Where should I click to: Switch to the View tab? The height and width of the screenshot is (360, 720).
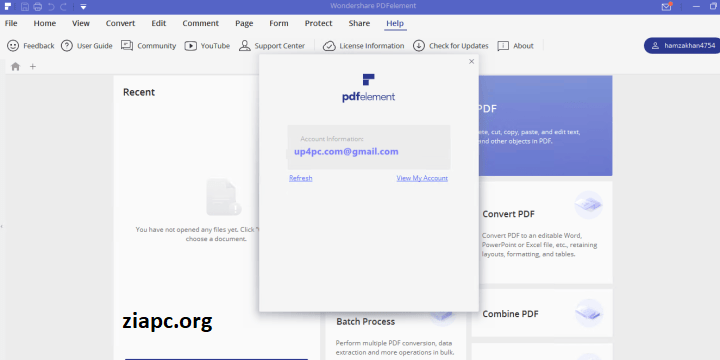pos(81,23)
